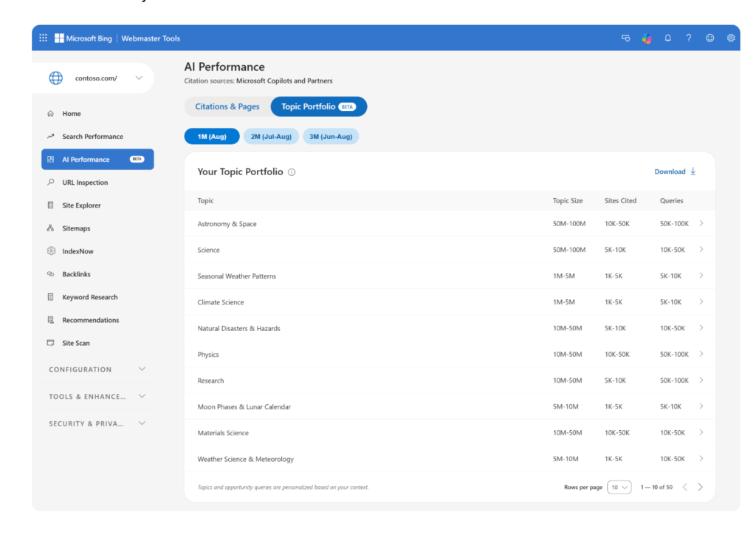Screen dimensions: 756x535
Task: Click the AI Performance sidebar icon
Action: (x=51, y=159)
